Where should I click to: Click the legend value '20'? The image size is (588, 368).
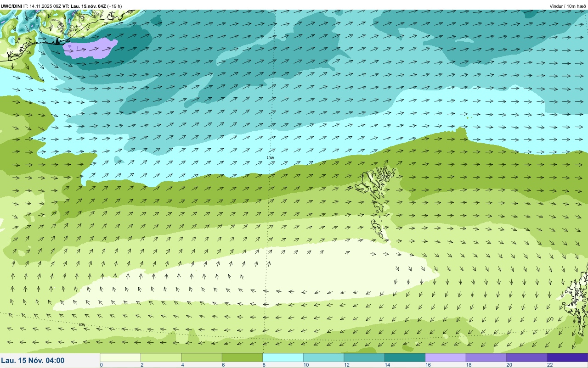509,365
